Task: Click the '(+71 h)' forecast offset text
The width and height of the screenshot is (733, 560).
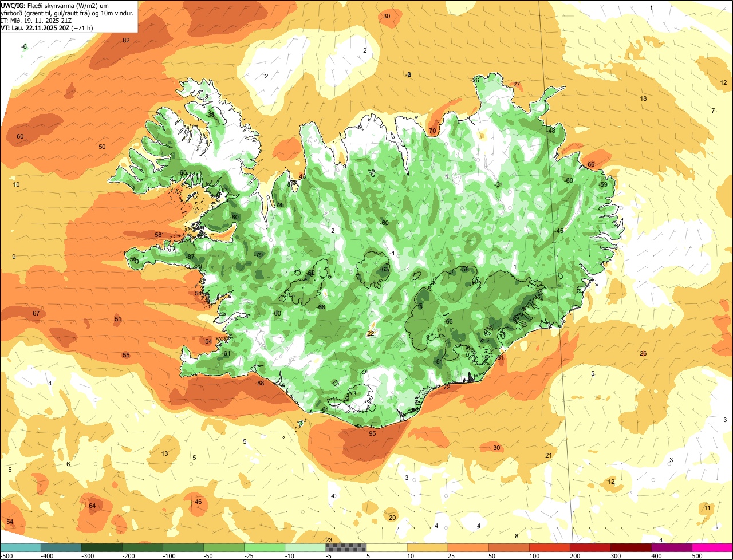Action: click(x=82, y=27)
